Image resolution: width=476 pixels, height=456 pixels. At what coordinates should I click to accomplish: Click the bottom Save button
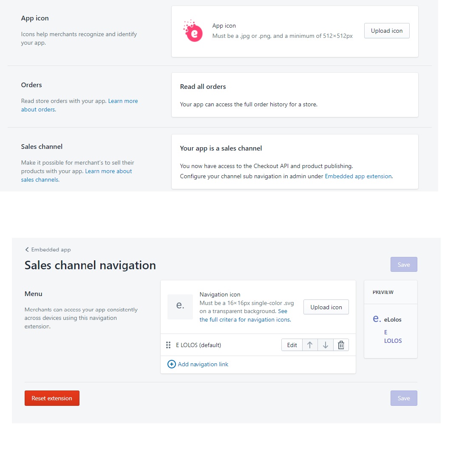click(404, 398)
